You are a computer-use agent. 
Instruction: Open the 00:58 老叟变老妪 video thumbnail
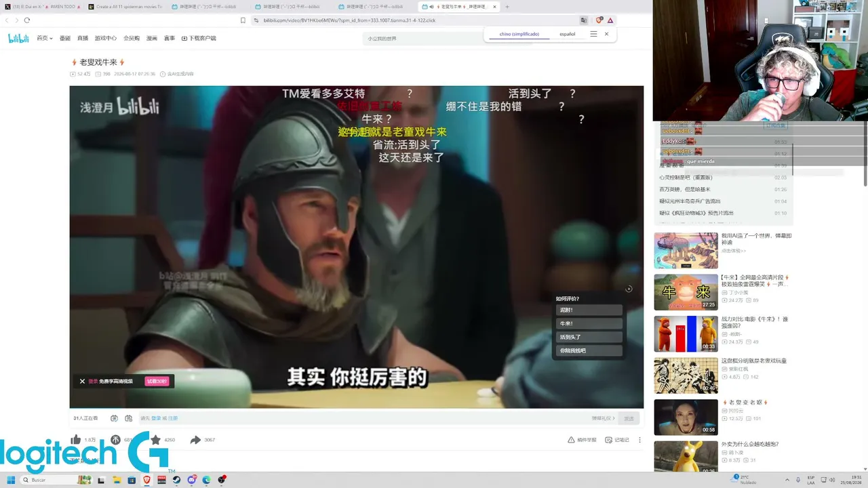coord(686,417)
